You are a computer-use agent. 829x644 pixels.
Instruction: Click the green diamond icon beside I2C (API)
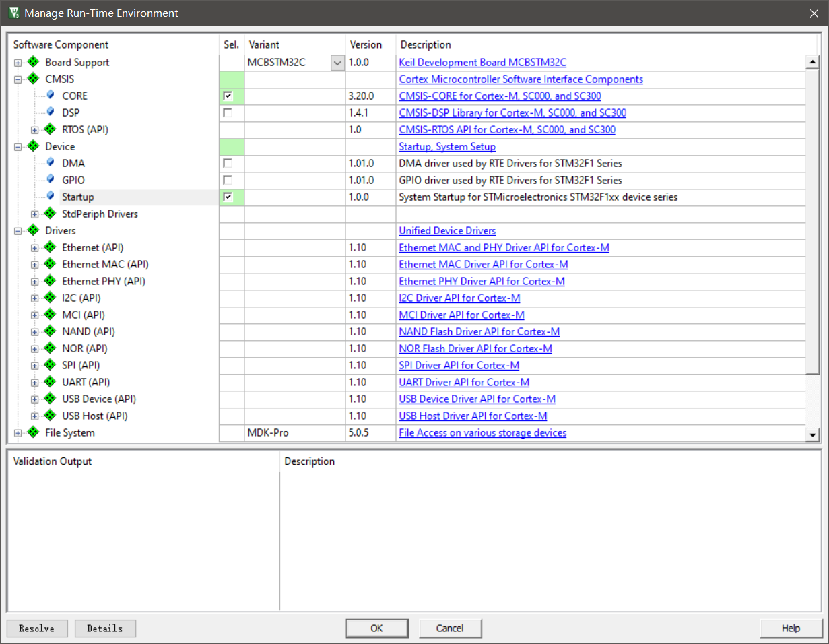50,298
